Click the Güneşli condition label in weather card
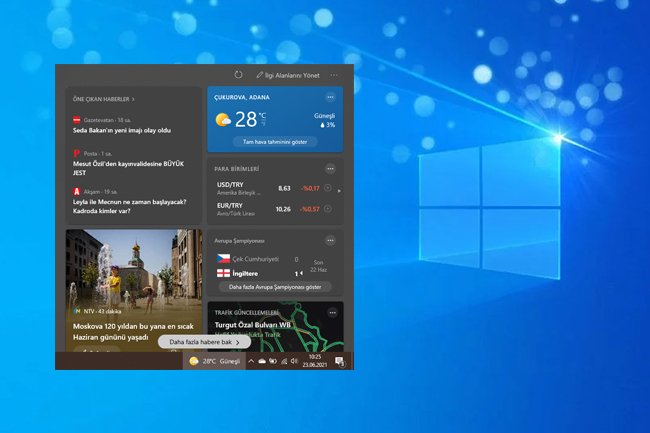The width and height of the screenshot is (650, 433). click(324, 116)
